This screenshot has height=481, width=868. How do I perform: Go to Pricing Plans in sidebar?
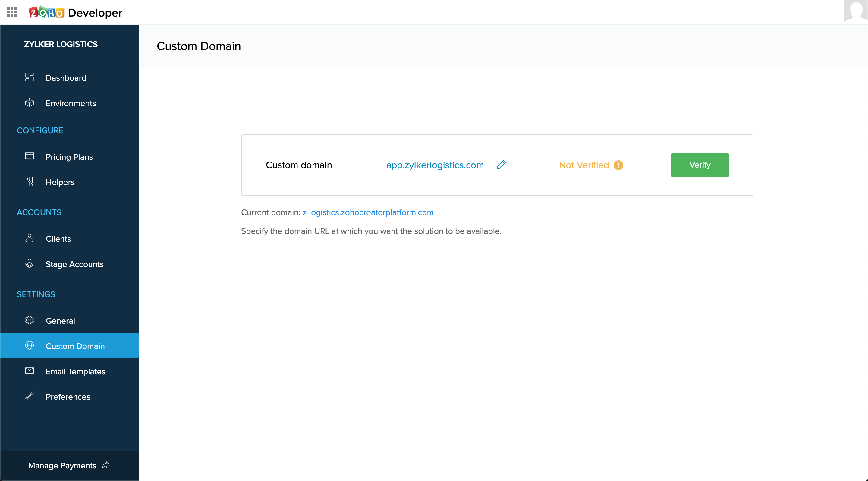coord(69,157)
